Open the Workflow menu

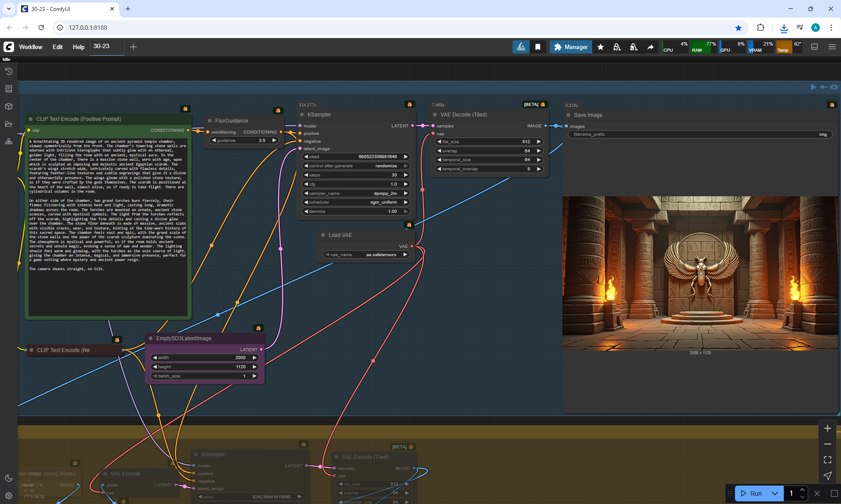point(31,47)
